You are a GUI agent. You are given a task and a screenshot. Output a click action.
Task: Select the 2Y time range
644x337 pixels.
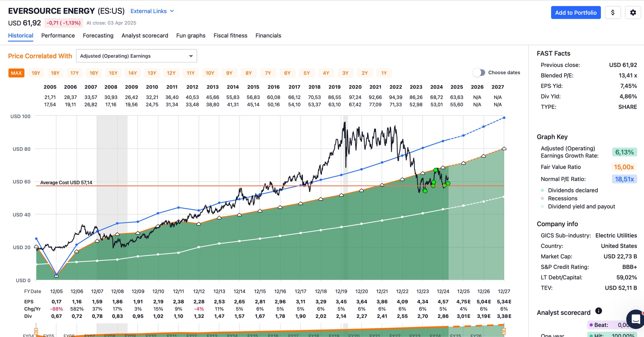pyautogui.click(x=365, y=73)
